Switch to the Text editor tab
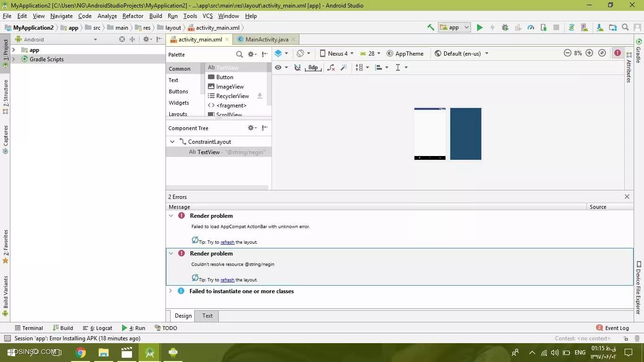 point(207,316)
